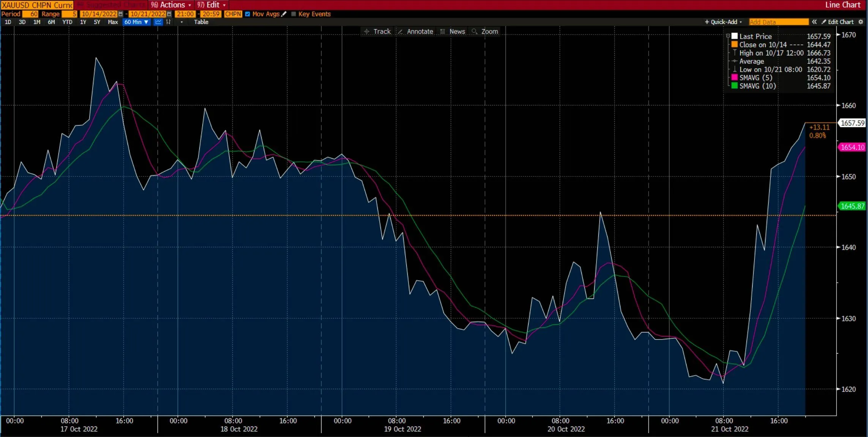Uncheck the Mov Avgs checkbox

coord(248,14)
